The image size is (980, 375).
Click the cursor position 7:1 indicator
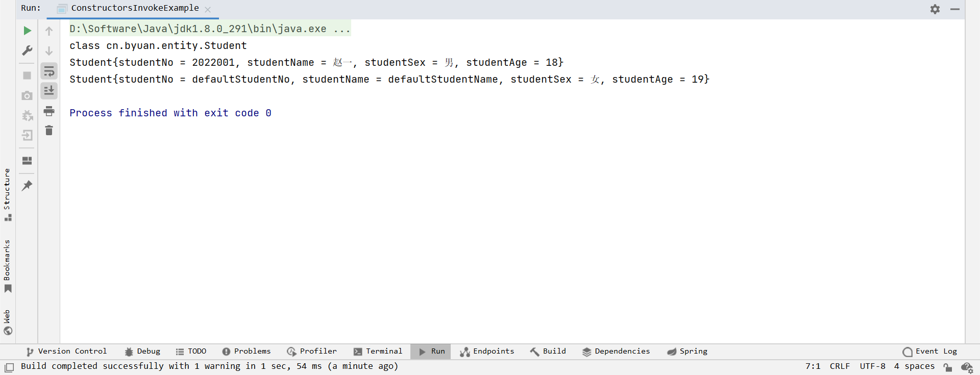click(x=813, y=366)
